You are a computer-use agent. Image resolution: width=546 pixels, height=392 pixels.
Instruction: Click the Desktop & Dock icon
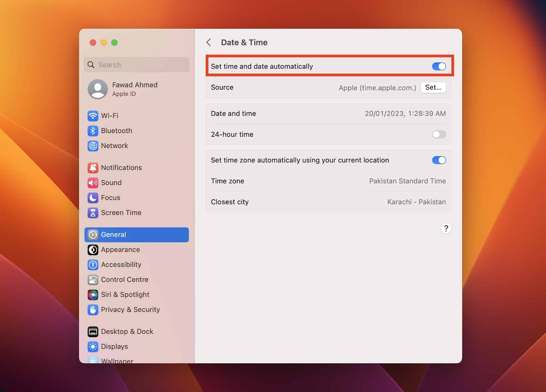coord(93,332)
